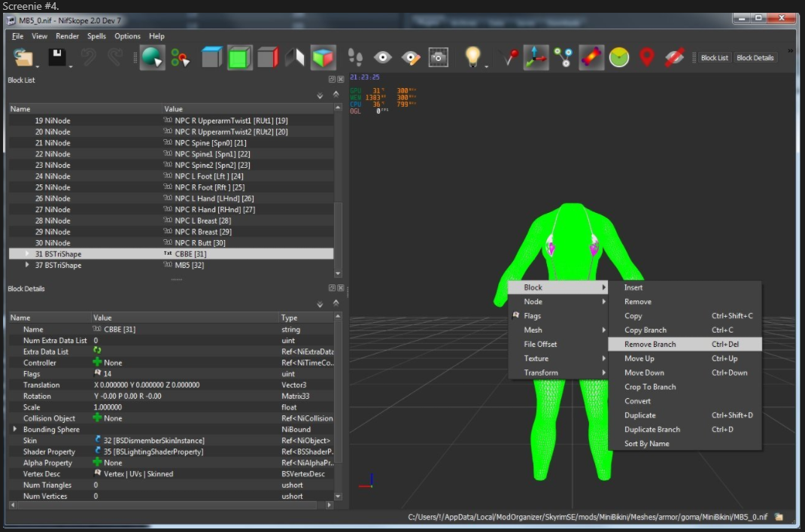Expand the 31 BSTriShape tree row
Image resolution: width=805 pixels, height=532 pixels.
pos(27,254)
